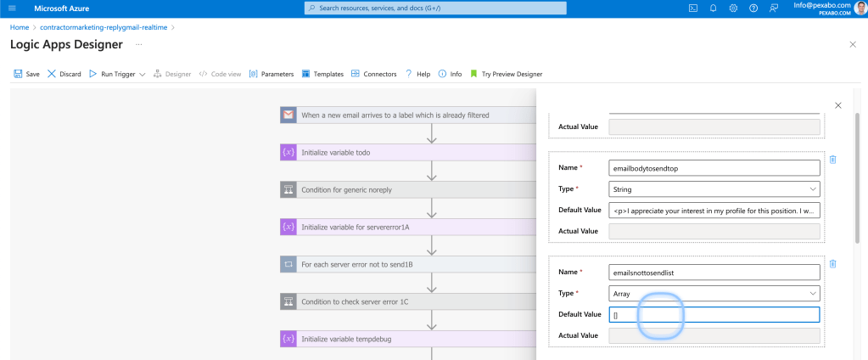This screenshot has height=360, width=868.
Task: Click the feedback icon in header
Action: [773, 8]
